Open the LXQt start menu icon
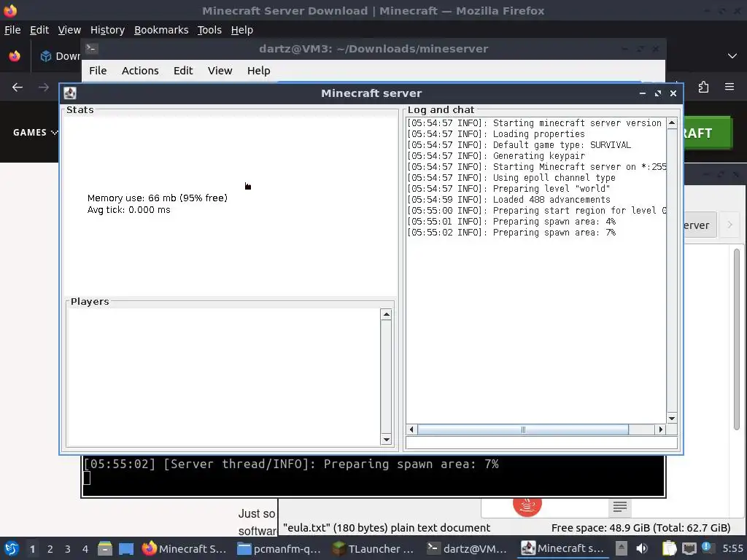This screenshot has height=560, width=747. (12, 548)
